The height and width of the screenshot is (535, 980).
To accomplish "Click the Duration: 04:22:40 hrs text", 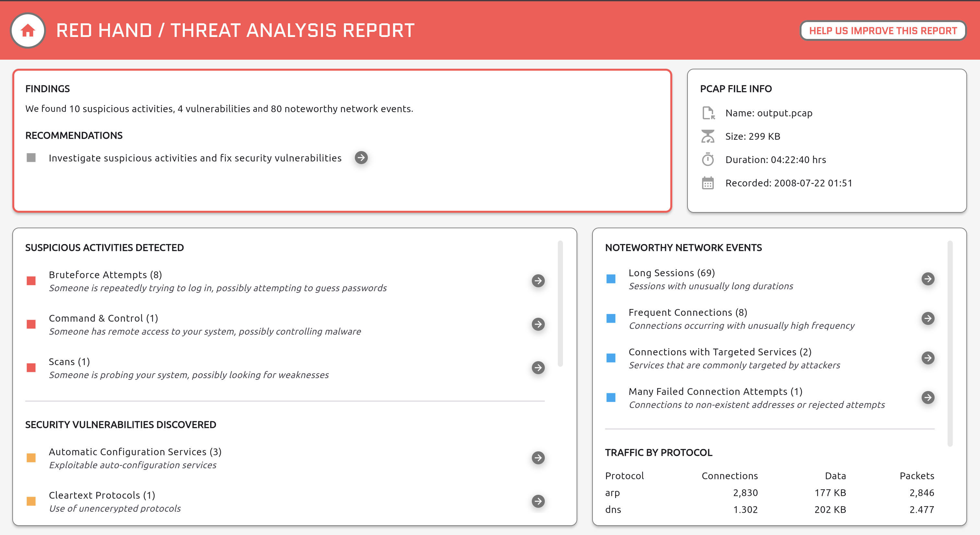I will tap(775, 160).
